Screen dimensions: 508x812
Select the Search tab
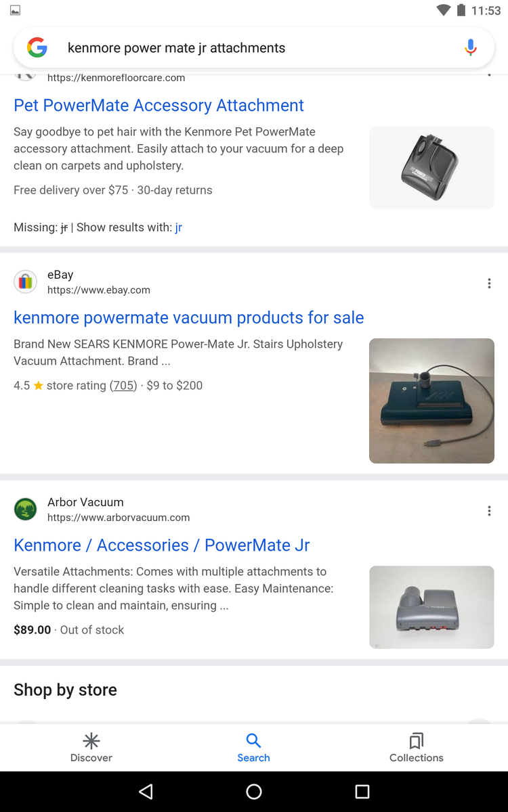[253, 747]
